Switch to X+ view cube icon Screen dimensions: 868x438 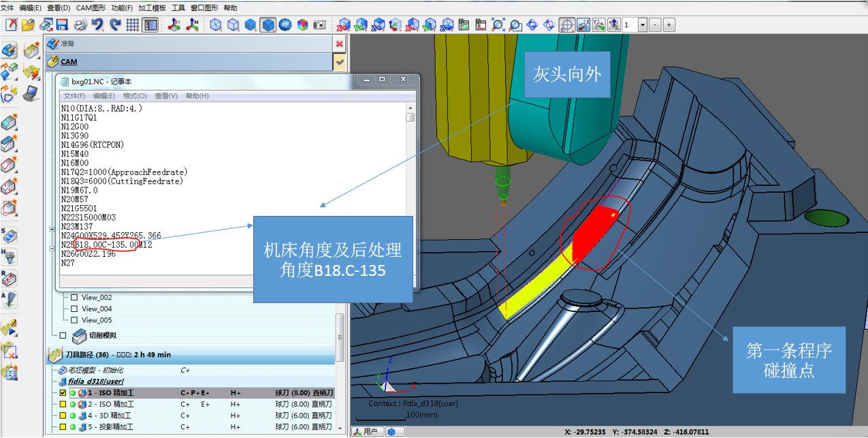[x=344, y=25]
